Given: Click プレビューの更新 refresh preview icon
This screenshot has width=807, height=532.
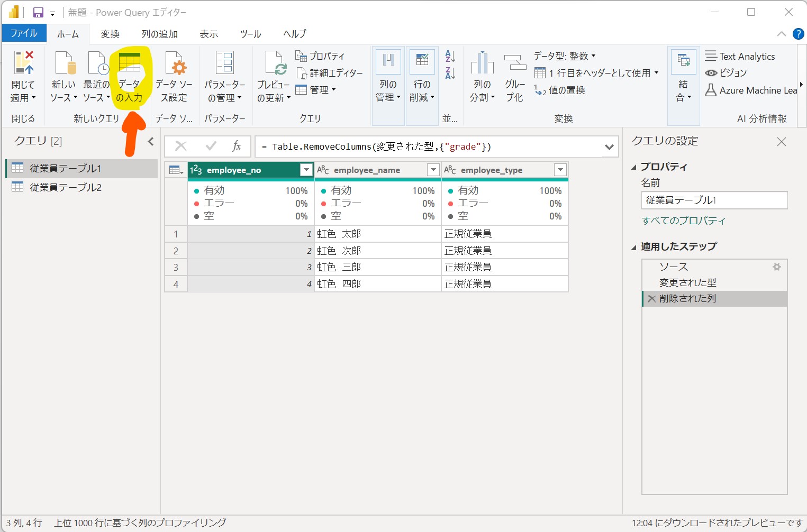Looking at the screenshot, I should (x=275, y=63).
